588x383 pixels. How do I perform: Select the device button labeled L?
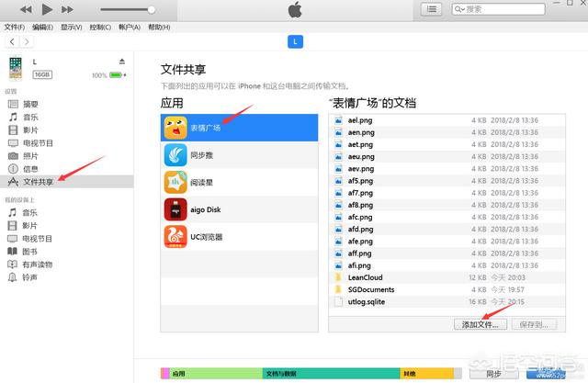pos(294,42)
